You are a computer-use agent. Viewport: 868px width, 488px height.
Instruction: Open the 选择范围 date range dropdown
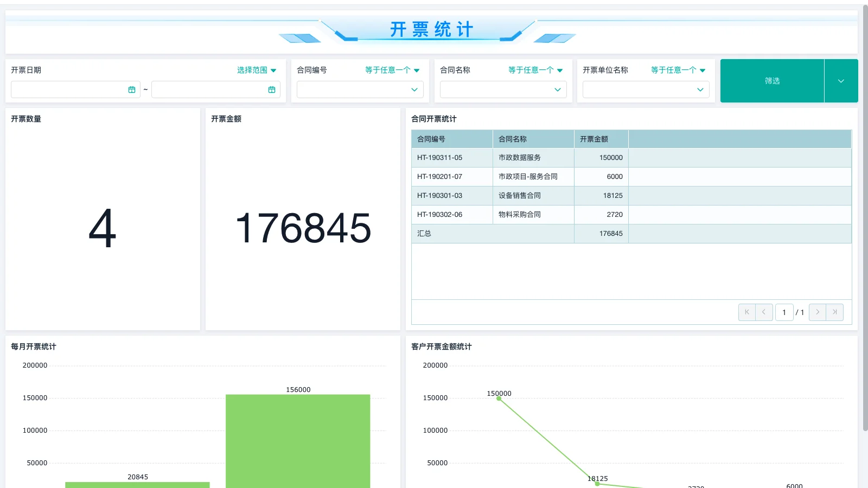(256, 70)
